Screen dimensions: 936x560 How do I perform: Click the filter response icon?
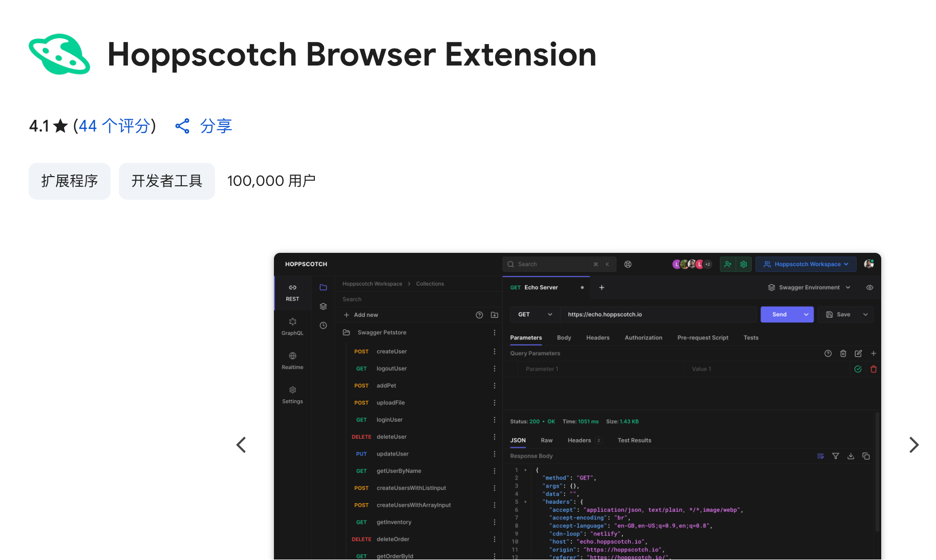836,456
